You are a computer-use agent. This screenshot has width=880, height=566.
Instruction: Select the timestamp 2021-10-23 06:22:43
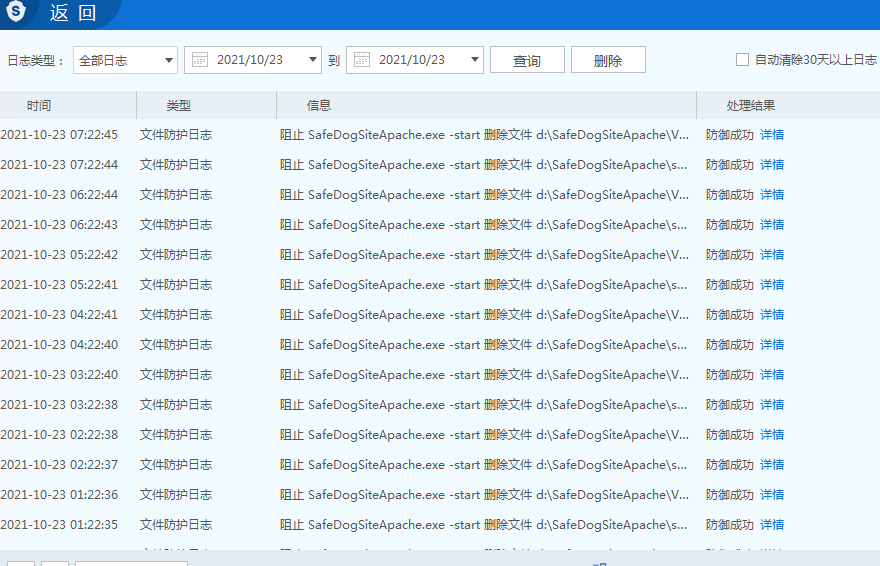(59, 225)
